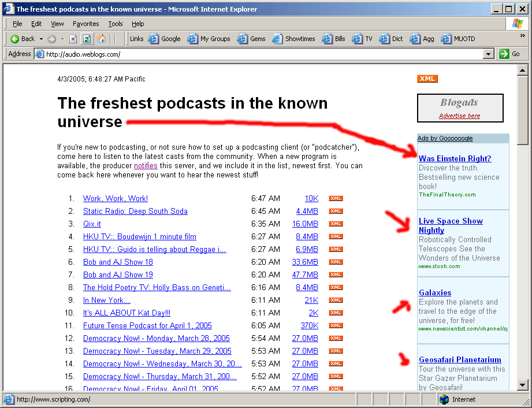Image resolution: width=532 pixels, height=408 pixels.
Task: Click the Refresh page icon
Action: 87,39
